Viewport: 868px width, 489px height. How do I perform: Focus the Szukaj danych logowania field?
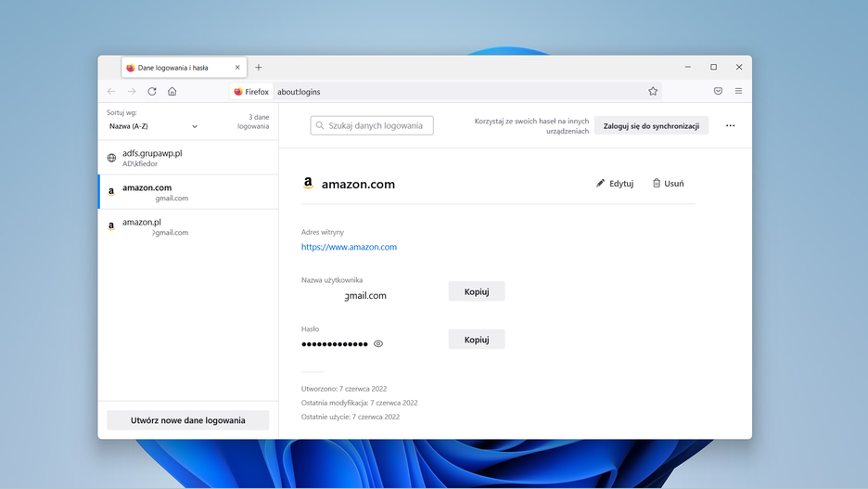pyautogui.click(x=372, y=125)
